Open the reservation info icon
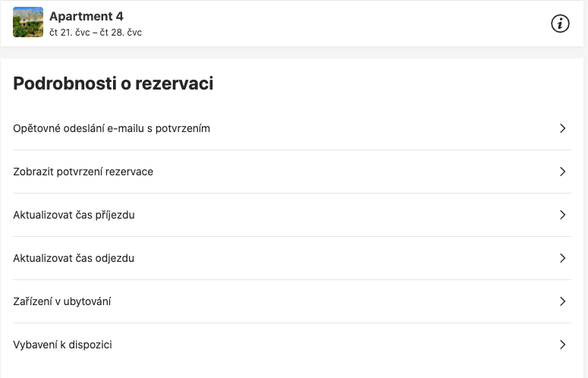Image resolution: width=588 pixels, height=378 pixels. pos(560,24)
